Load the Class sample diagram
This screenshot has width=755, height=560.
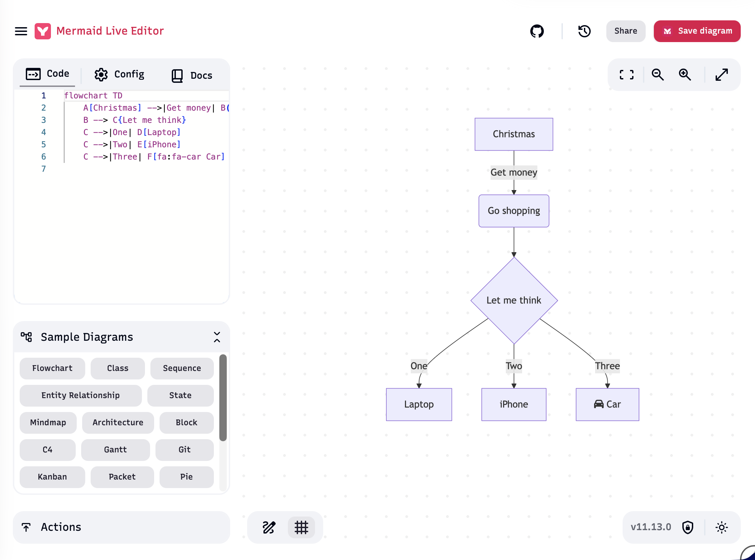(118, 368)
